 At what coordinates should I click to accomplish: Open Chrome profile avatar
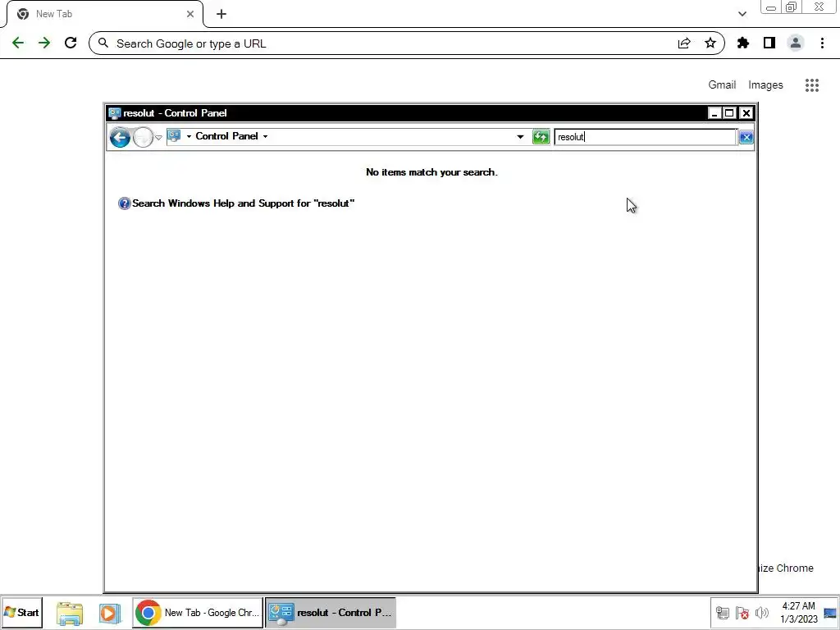[x=796, y=43]
